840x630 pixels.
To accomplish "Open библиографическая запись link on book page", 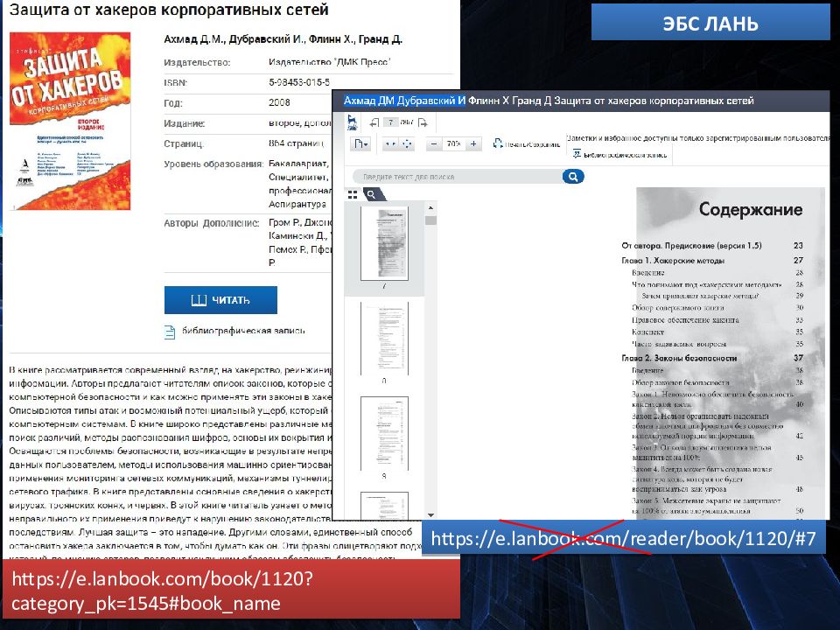I will (x=243, y=331).
